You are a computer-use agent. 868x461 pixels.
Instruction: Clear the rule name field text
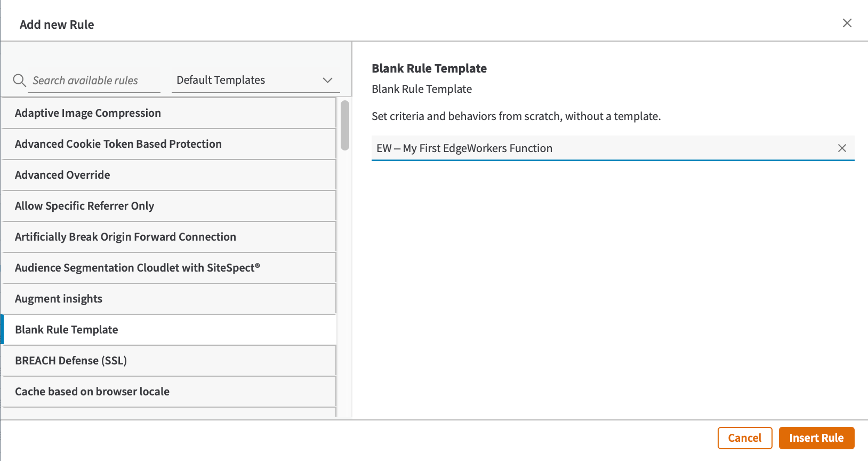point(842,148)
